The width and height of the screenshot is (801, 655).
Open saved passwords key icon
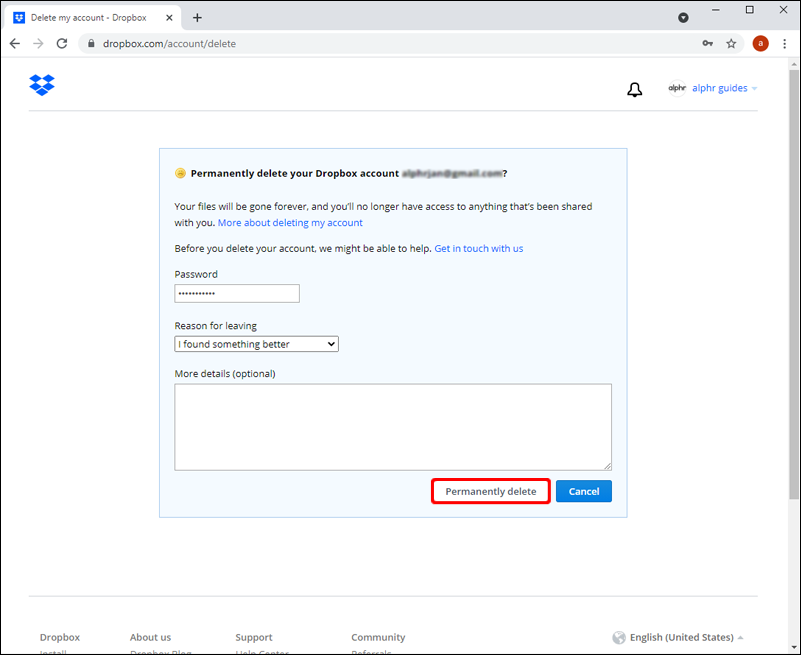[x=707, y=44]
